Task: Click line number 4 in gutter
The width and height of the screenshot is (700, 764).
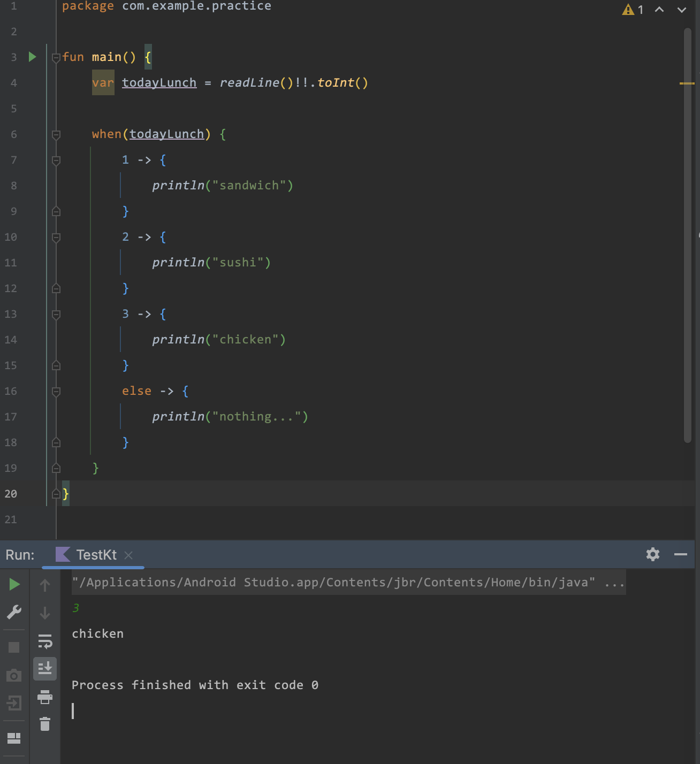Action: (13, 83)
